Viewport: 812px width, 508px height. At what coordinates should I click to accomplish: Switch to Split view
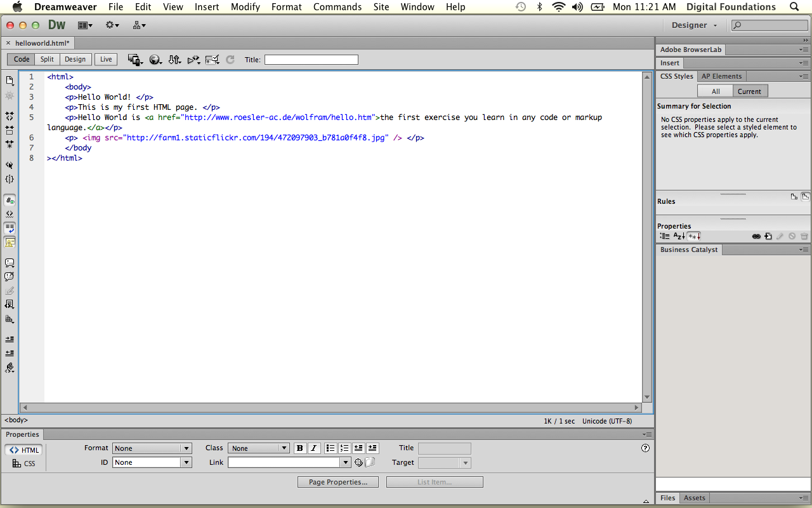pyautogui.click(x=47, y=59)
